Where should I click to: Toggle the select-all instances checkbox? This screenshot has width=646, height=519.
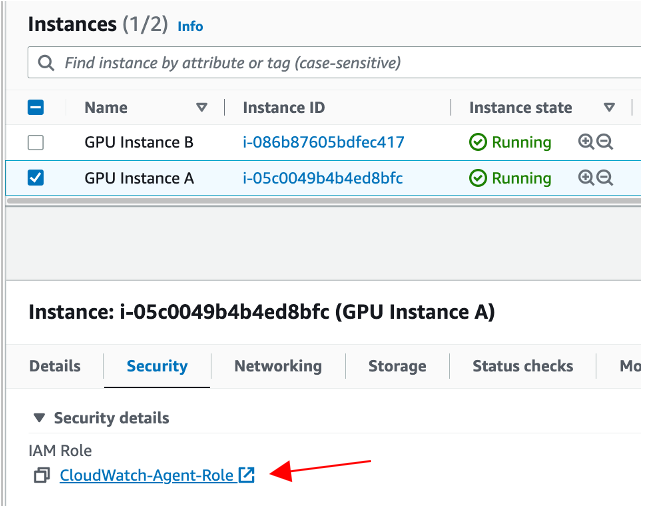(x=36, y=108)
